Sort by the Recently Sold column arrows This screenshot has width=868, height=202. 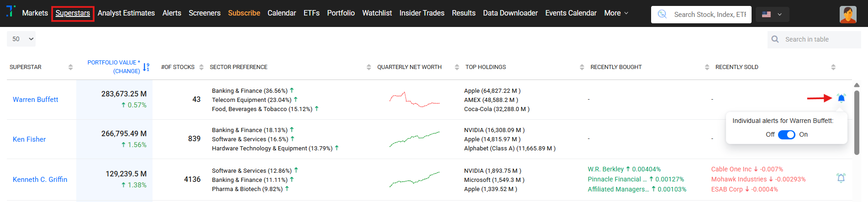point(833,67)
